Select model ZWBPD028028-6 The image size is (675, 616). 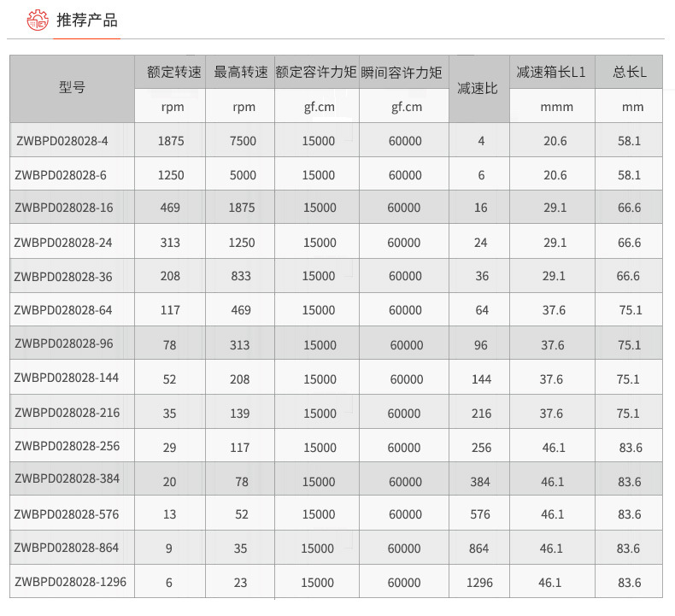(61, 175)
